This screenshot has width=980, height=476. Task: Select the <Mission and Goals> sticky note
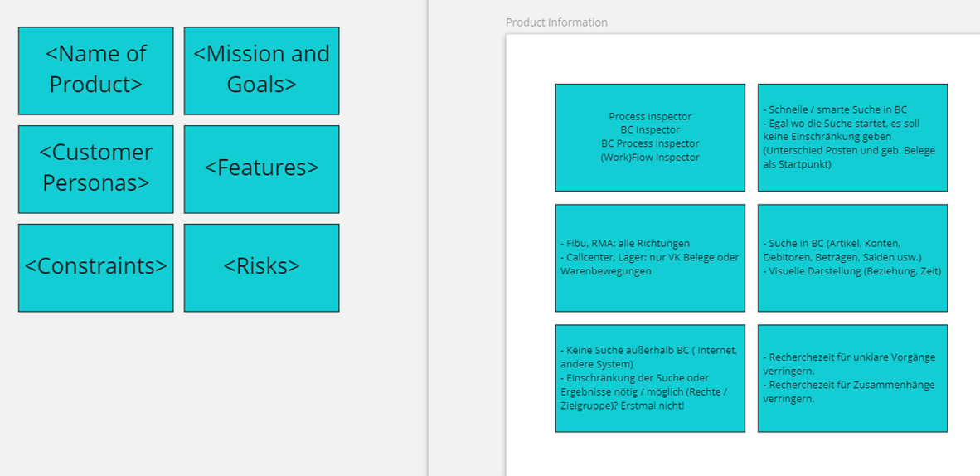click(261, 70)
